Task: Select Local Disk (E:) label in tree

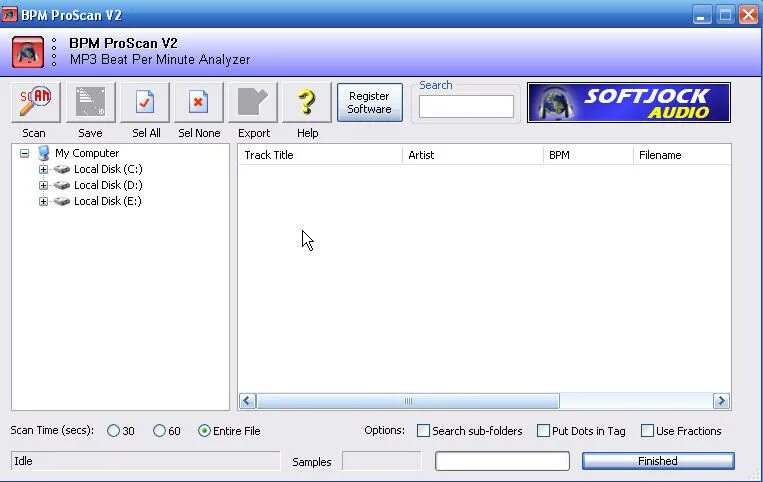Action: tap(108, 201)
